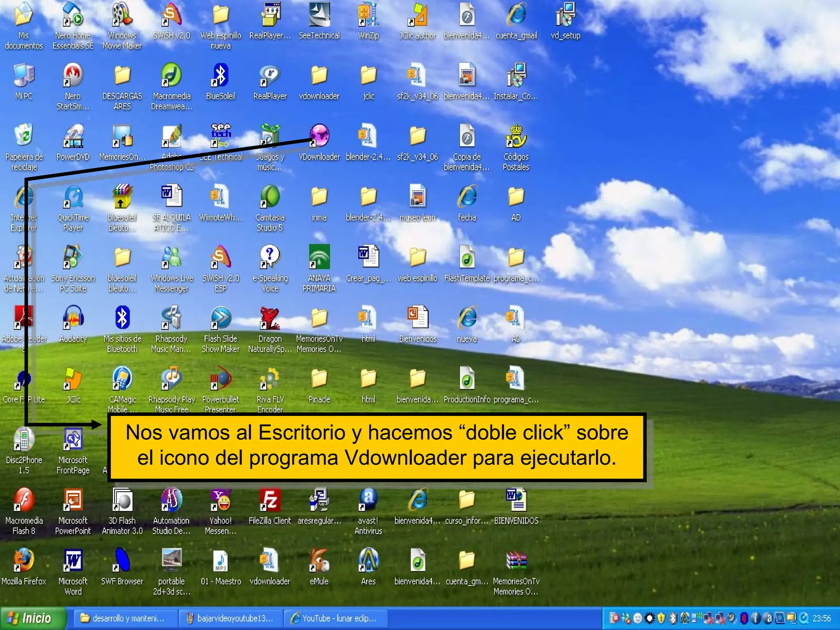Viewport: 840px width, 630px height.
Task: Open Powerbullet Presenter shortcut
Action: pos(221,378)
